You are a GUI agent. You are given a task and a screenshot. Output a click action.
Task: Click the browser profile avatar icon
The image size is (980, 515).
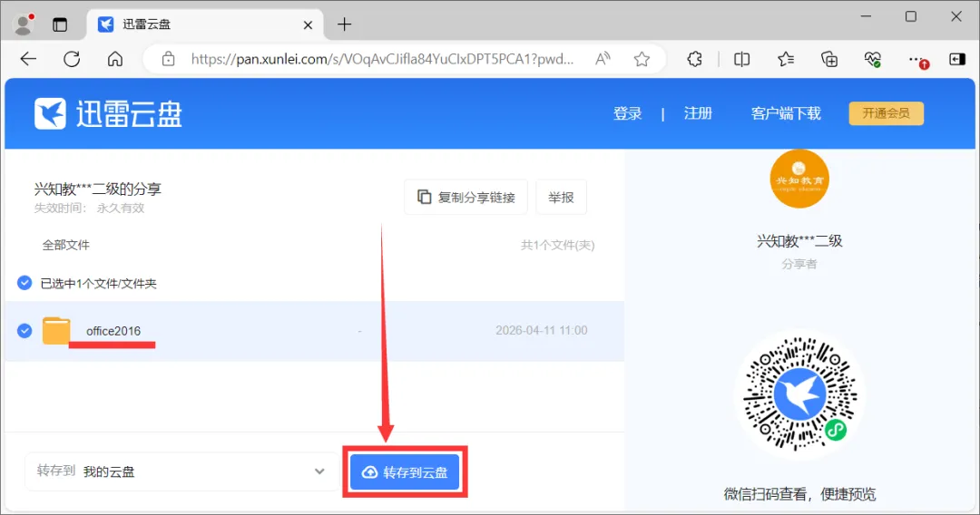(24, 24)
